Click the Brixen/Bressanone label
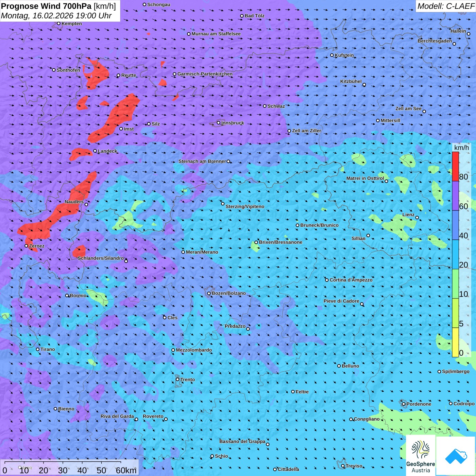The height and width of the screenshot is (476, 476). coord(280,242)
